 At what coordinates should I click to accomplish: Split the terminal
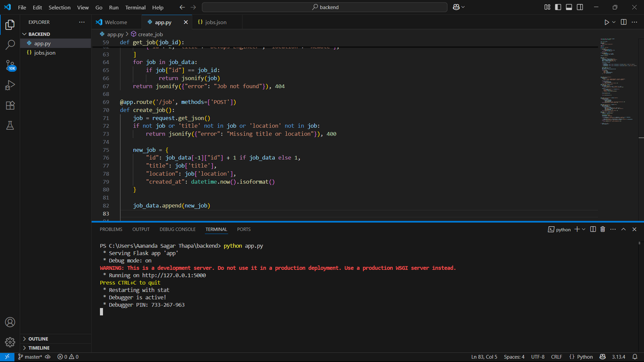click(x=593, y=229)
